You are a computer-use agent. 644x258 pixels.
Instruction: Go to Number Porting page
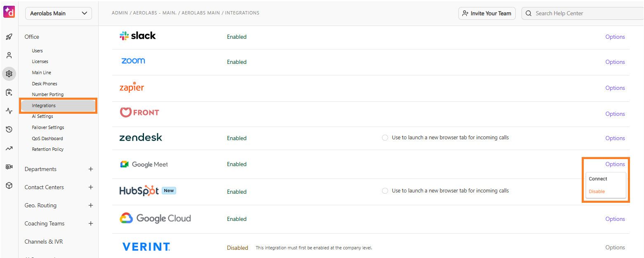(x=48, y=94)
